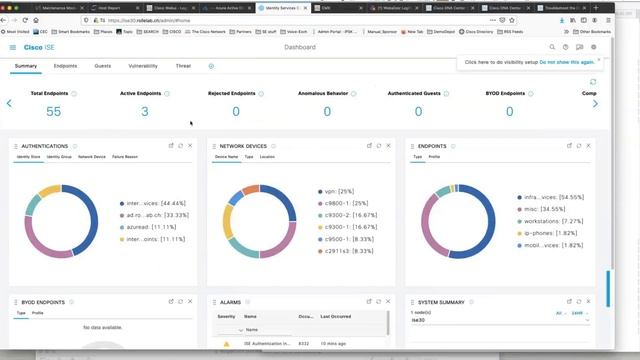Switch to the Summary dashboard tab
The width and height of the screenshot is (640, 360).
click(26, 66)
